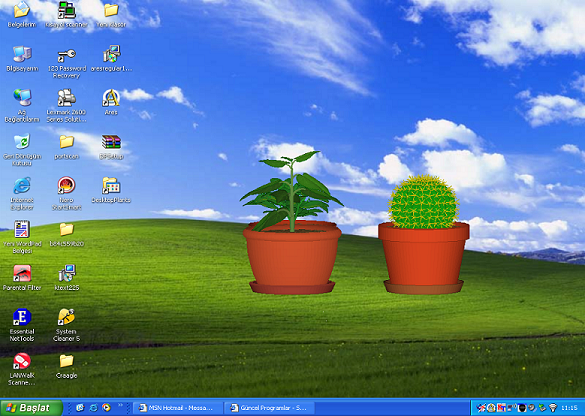This screenshot has width=585, height=416.
Task: Launch 123 Password Recovery
Action: click(66, 62)
